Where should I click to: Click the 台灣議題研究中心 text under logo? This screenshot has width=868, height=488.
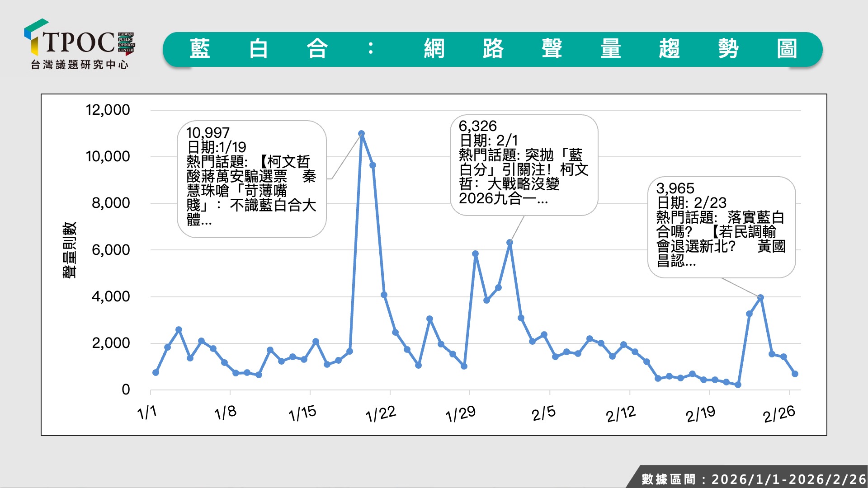click(80, 65)
